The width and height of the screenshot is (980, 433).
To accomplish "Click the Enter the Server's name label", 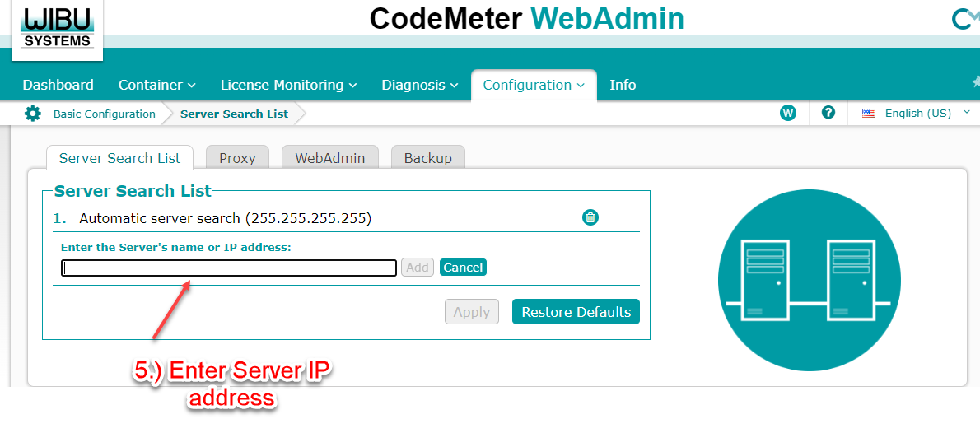I will click(x=176, y=248).
